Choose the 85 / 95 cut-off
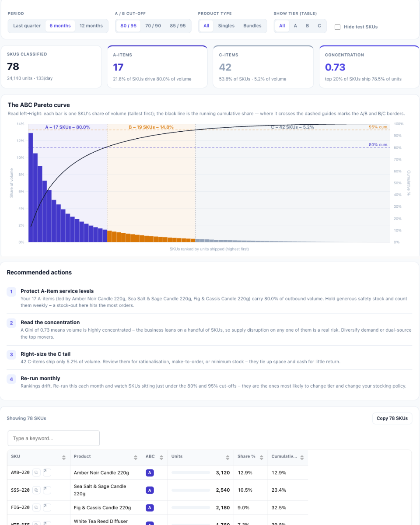 pos(178,26)
